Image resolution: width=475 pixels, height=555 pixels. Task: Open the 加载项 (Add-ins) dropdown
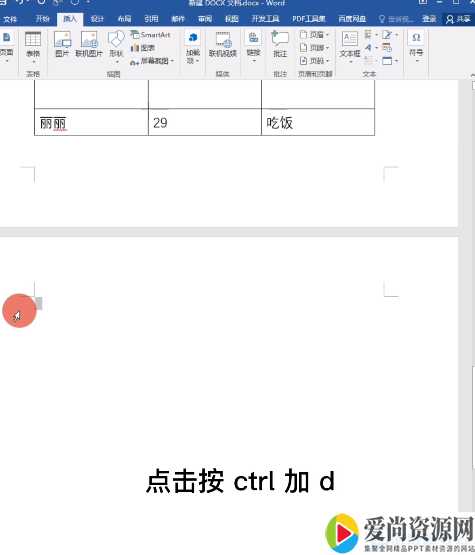(193, 48)
